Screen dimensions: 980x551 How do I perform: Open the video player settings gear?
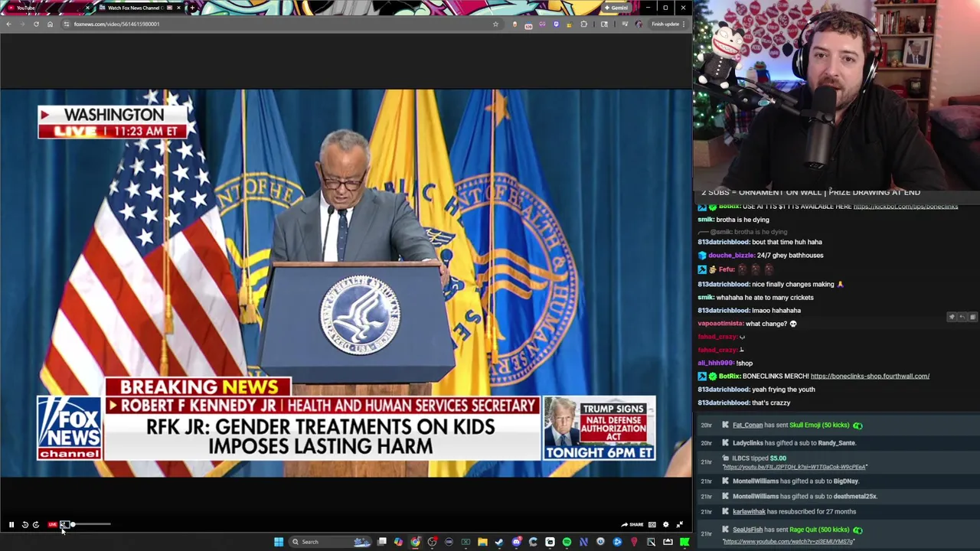pos(666,525)
